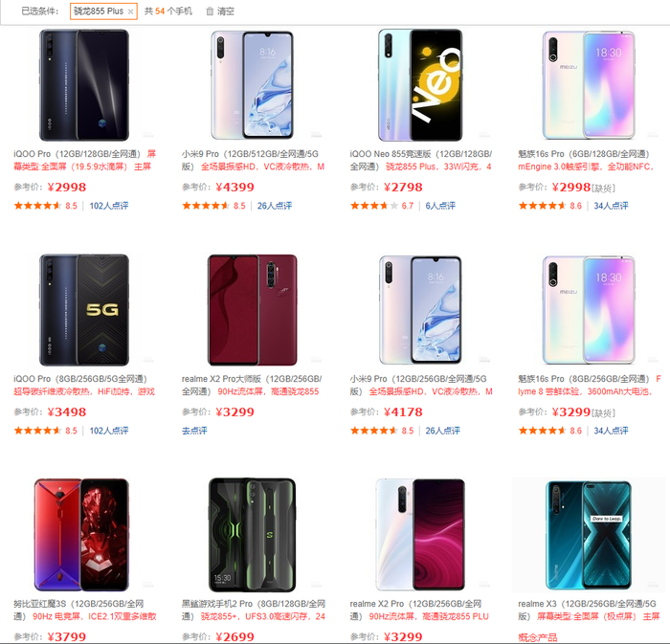Remove the 骁龙855 Plus filter tag
The height and width of the screenshot is (644, 670).
[131, 11]
